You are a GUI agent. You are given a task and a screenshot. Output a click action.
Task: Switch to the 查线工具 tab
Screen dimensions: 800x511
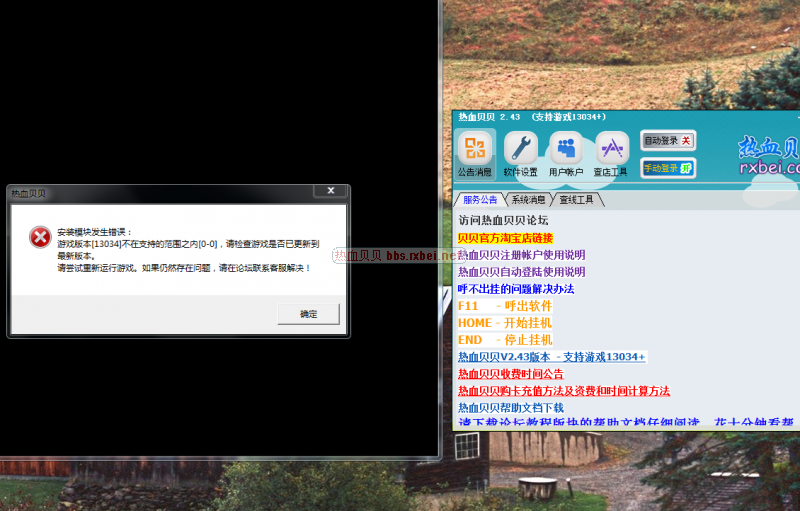pyautogui.click(x=577, y=199)
